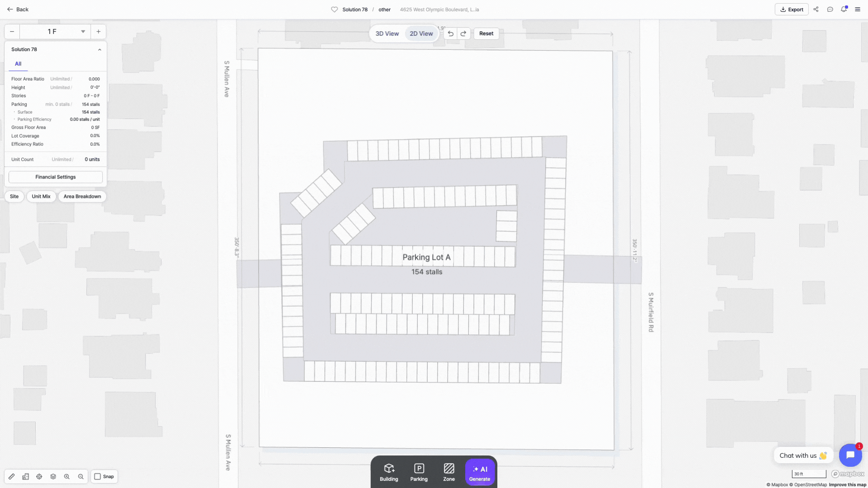Open the map layers icon

pos(53,476)
